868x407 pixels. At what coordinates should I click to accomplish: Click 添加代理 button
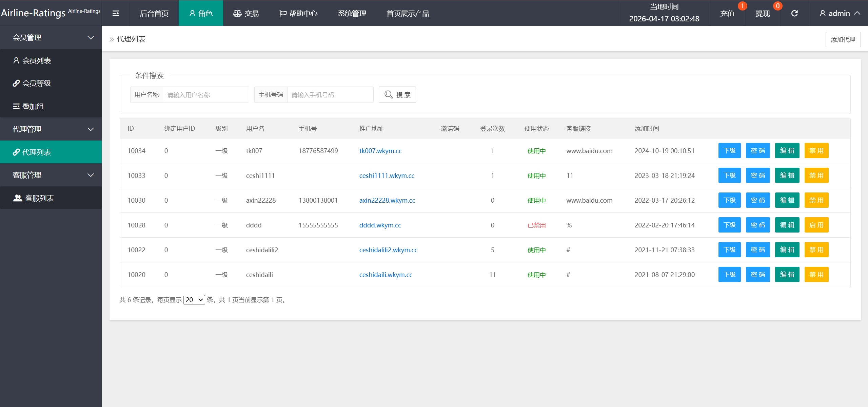coord(843,40)
